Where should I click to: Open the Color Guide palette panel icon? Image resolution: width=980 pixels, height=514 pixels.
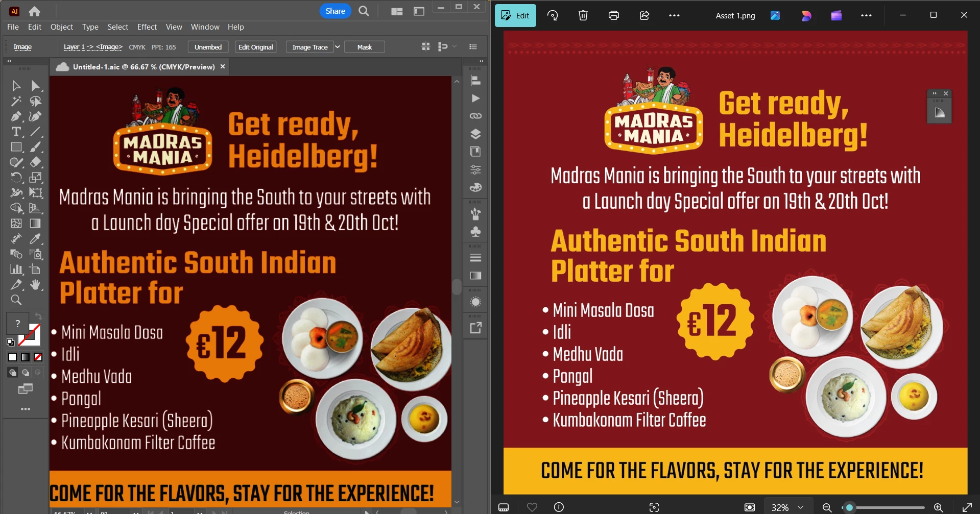coord(475,187)
